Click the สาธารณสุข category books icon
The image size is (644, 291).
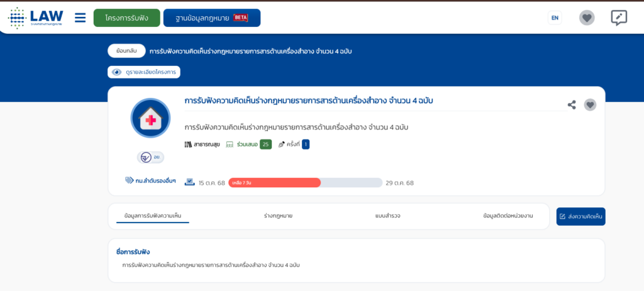click(x=188, y=144)
